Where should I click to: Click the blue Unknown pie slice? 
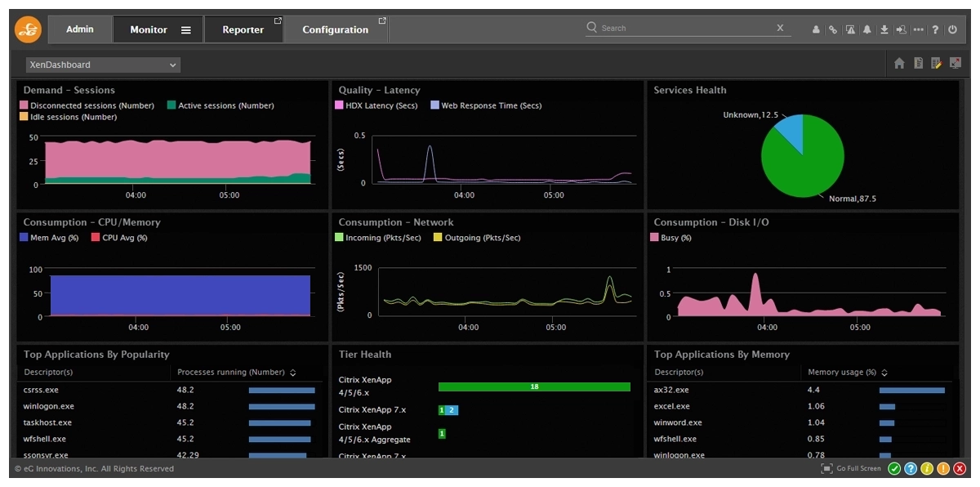point(791,132)
